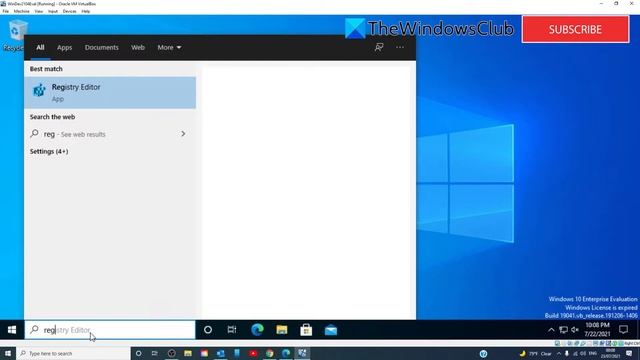
Task: Open VirtualBox View menu
Action: (39, 11)
